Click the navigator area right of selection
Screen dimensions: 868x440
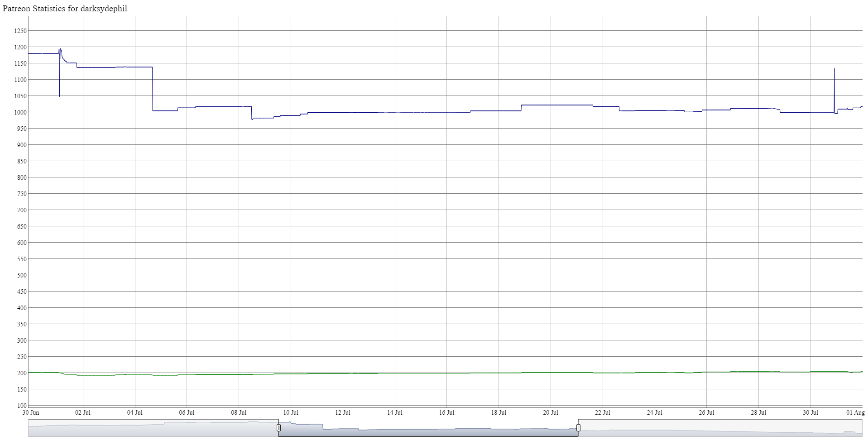720,428
